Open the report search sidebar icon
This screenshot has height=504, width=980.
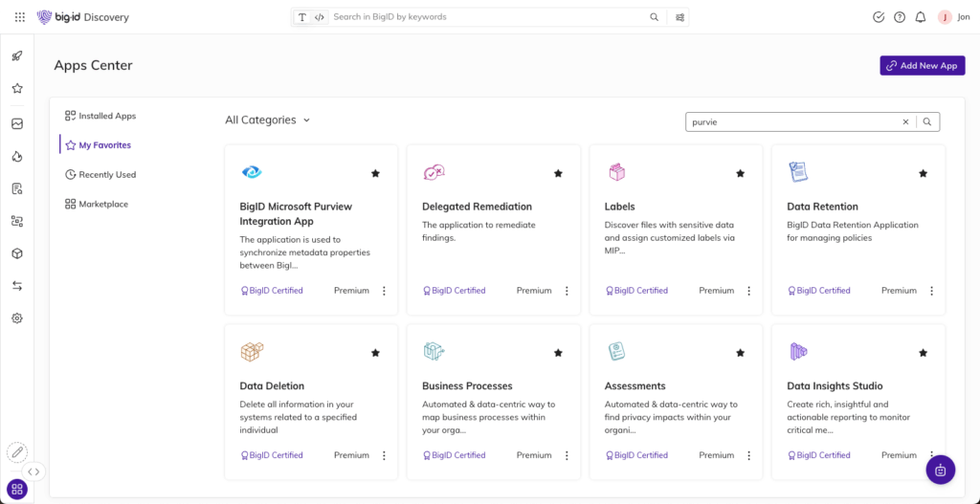pyautogui.click(x=17, y=188)
